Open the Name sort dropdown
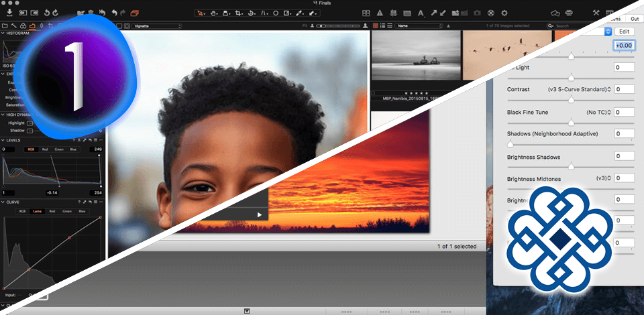Image resolution: width=644 pixels, height=315 pixels. tap(417, 25)
